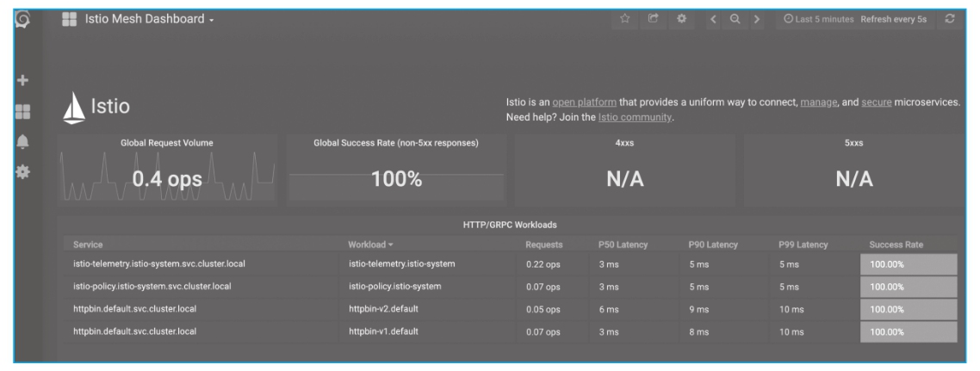Open the Last 5 minutes time picker
Screen dimensions: 980x371
pyautogui.click(x=818, y=19)
